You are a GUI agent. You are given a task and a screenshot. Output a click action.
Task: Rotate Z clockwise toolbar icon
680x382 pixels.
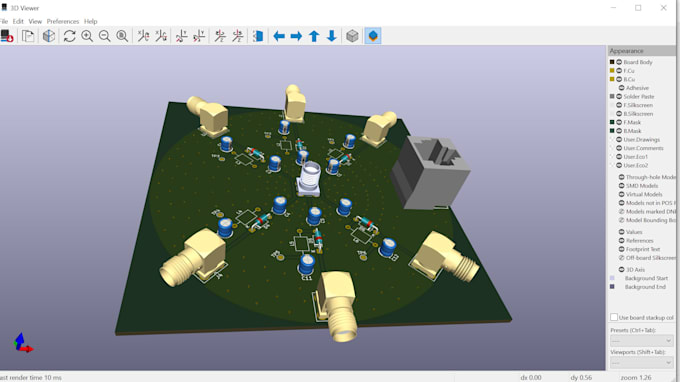point(220,36)
